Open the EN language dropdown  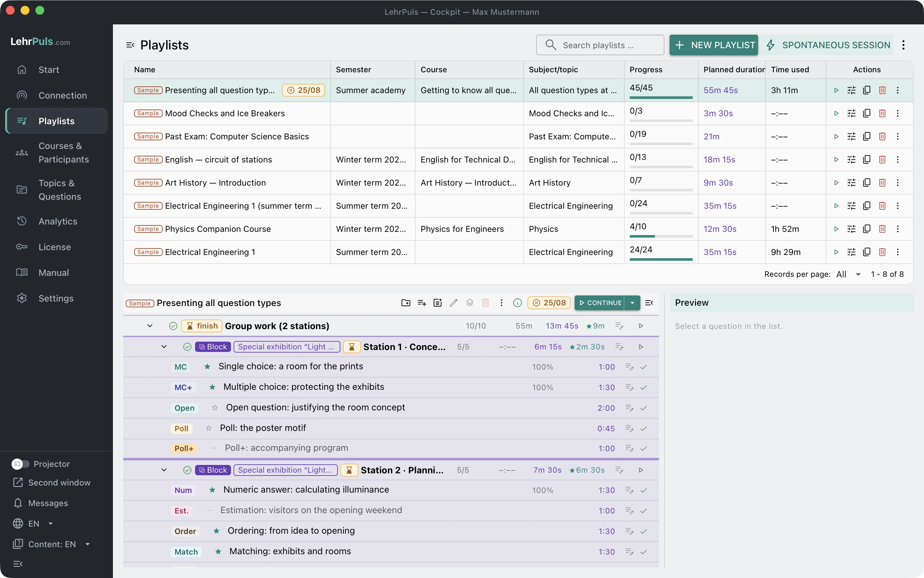pos(33,524)
